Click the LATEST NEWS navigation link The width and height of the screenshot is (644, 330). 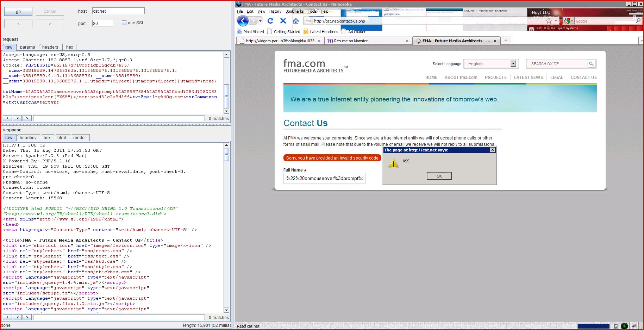pos(528,77)
